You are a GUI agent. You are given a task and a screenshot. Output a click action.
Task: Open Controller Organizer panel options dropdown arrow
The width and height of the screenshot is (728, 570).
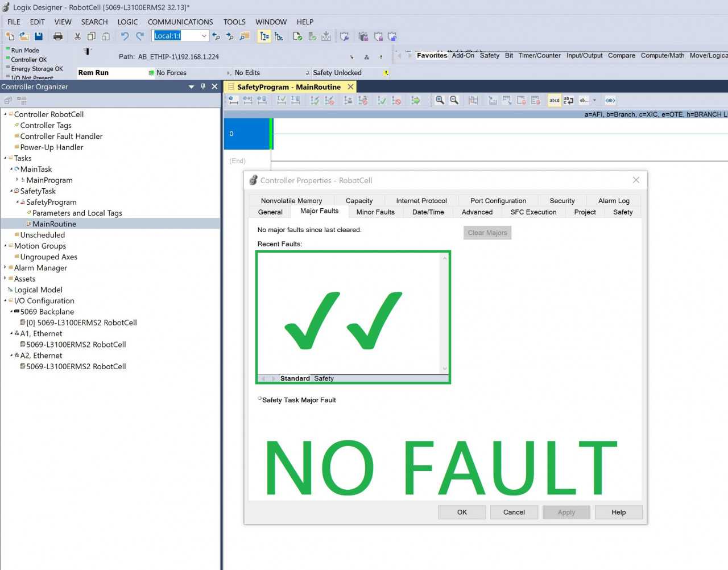(x=192, y=86)
